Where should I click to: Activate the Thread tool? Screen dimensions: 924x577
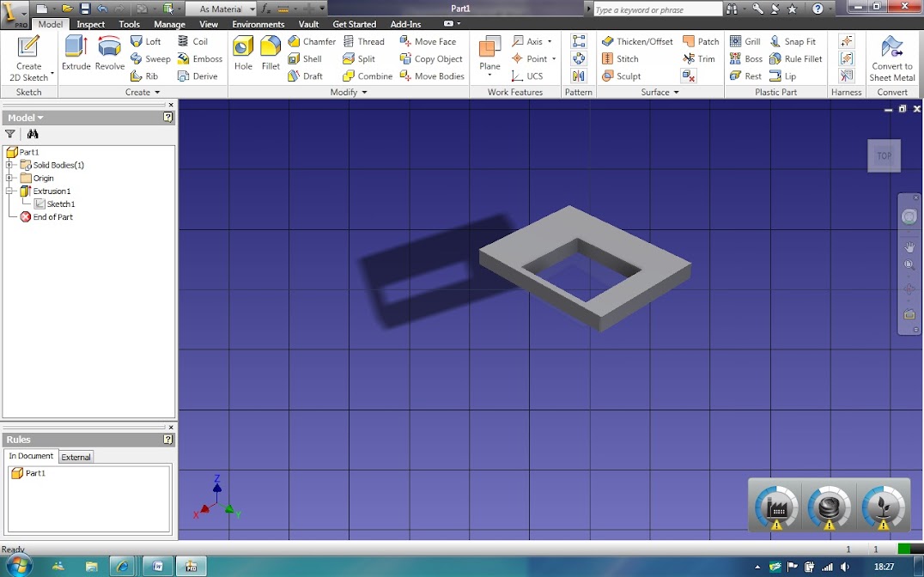(363, 41)
